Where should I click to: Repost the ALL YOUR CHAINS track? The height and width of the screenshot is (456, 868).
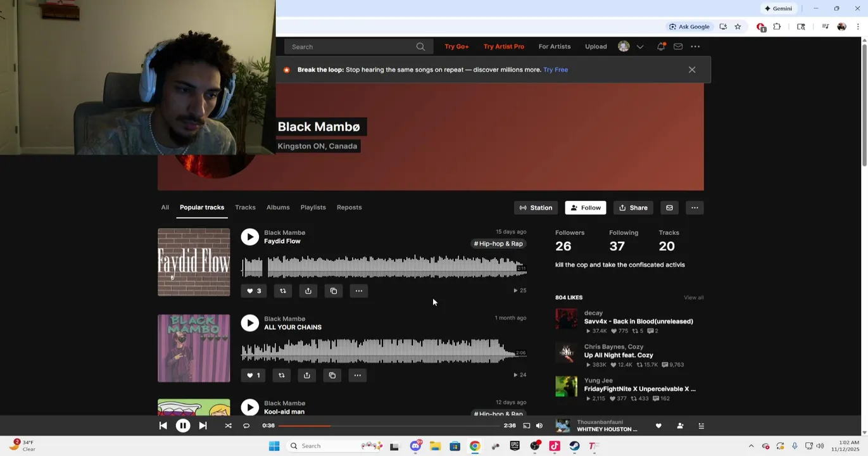pos(282,375)
